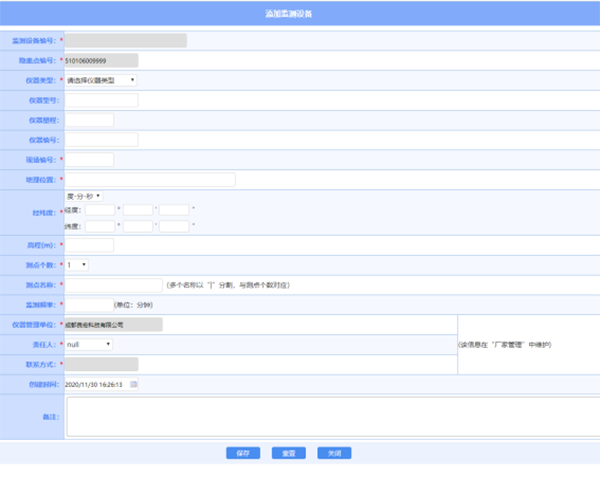The width and height of the screenshot is (600, 479).
Task: Click the 仪器量程 text box
Action: pos(89,120)
